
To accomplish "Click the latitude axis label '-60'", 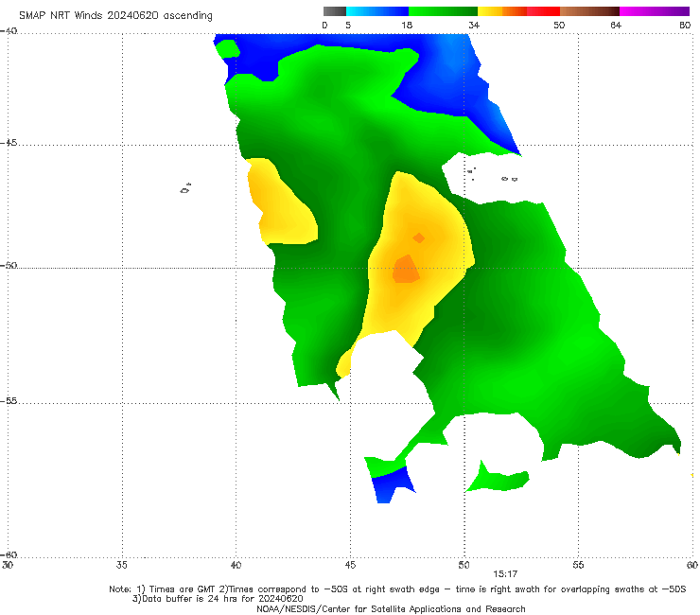I will point(9,555).
